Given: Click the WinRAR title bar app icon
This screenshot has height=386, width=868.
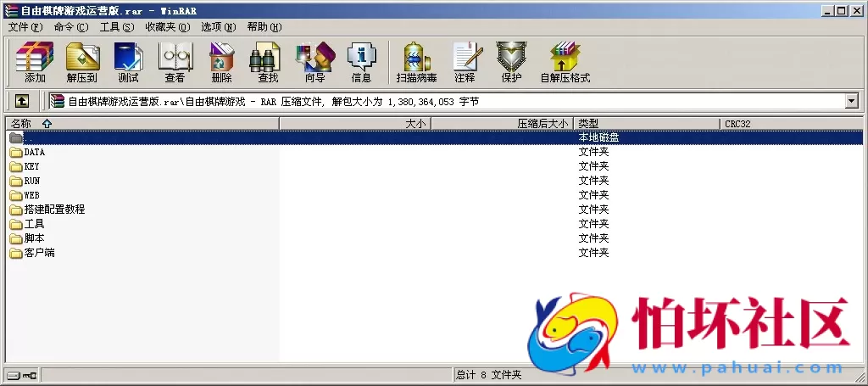Looking at the screenshot, I should [10, 10].
